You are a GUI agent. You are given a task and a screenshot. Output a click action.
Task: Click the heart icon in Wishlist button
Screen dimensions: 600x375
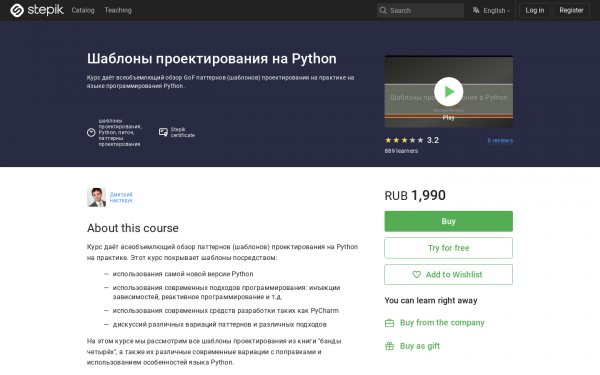pyautogui.click(x=416, y=274)
